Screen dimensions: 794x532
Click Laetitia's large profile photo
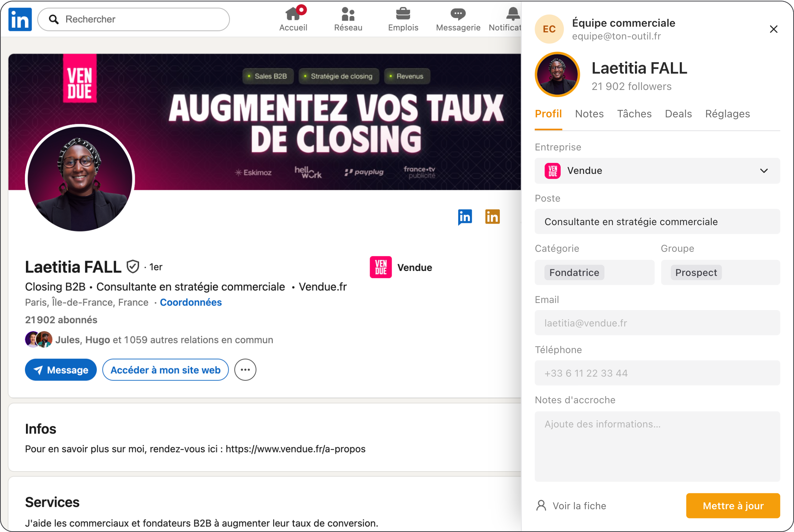coord(80,178)
